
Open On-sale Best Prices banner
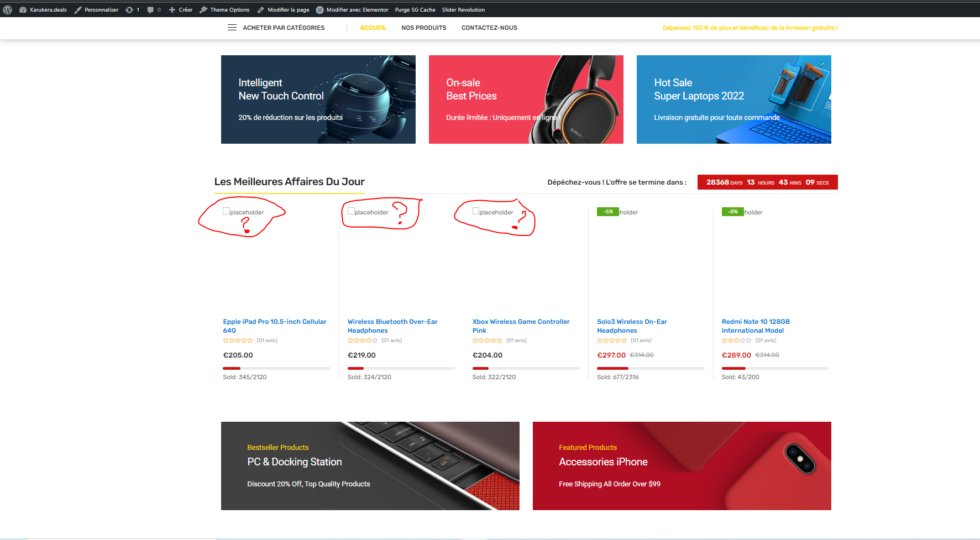pyautogui.click(x=526, y=99)
